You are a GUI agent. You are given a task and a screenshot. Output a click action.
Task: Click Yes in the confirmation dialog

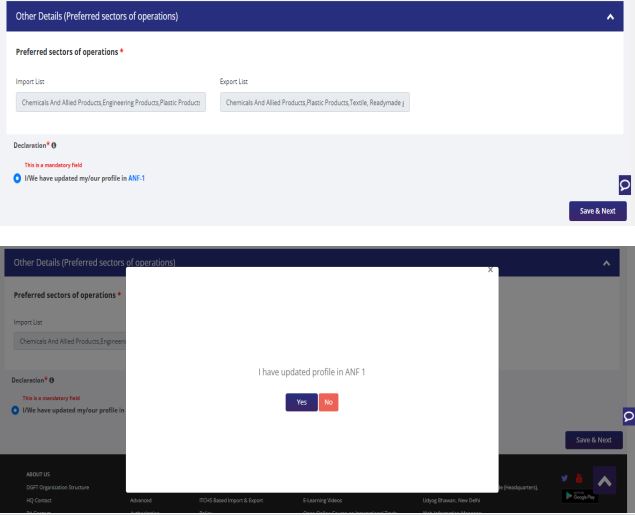[x=301, y=402]
